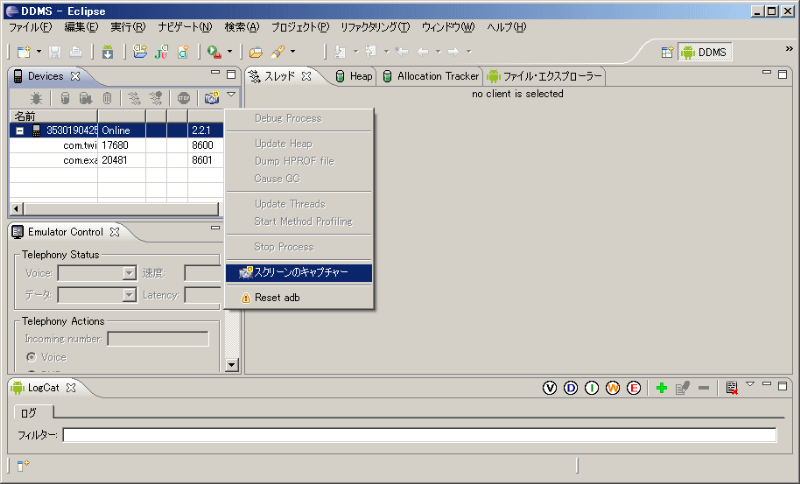Toggle the Error (E) log level
The image size is (800, 484).
click(x=634, y=388)
